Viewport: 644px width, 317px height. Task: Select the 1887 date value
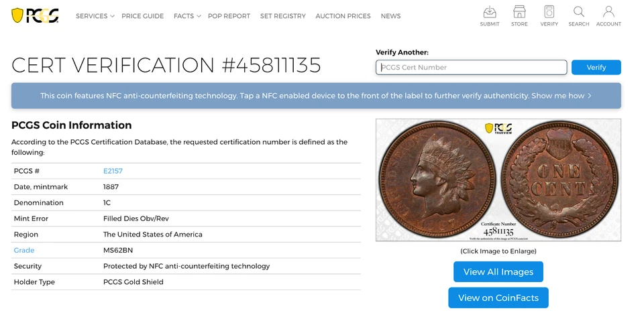coord(111,187)
